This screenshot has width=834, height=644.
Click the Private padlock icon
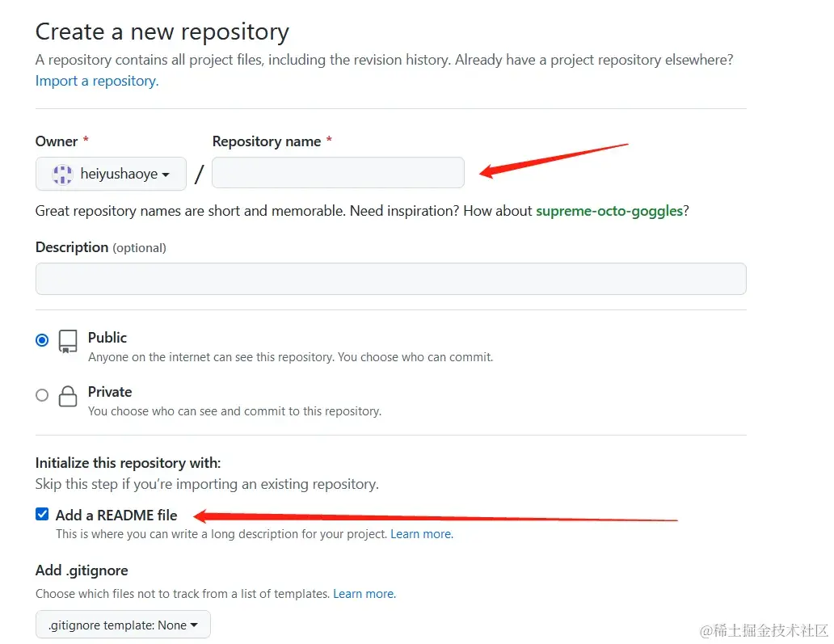(x=68, y=396)
